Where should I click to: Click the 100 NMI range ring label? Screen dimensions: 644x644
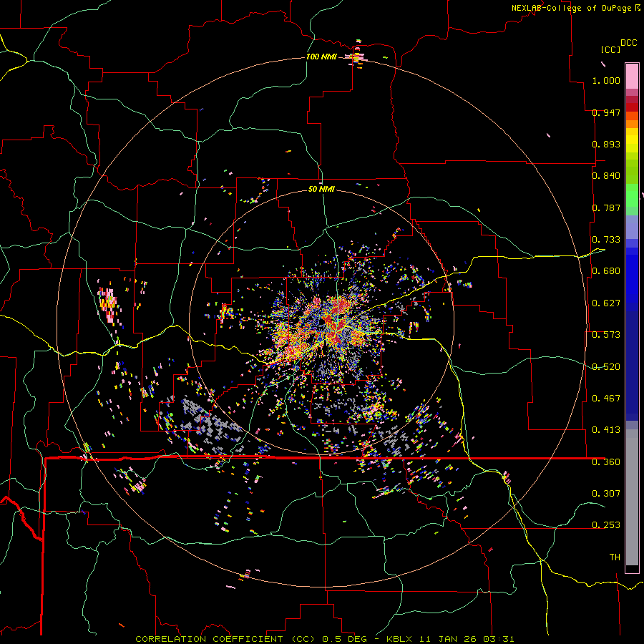click(321, 57)
